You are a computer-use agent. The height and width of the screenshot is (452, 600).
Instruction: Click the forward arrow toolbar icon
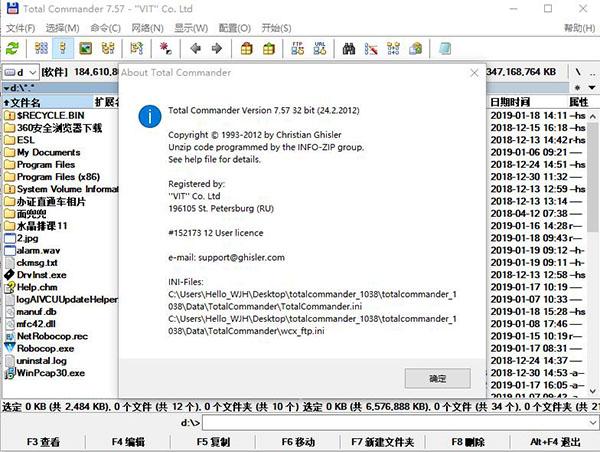216,48
